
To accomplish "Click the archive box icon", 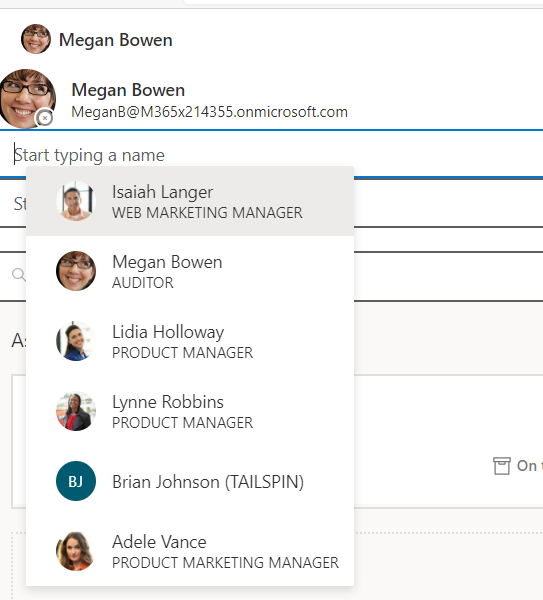I will point(502,466).
